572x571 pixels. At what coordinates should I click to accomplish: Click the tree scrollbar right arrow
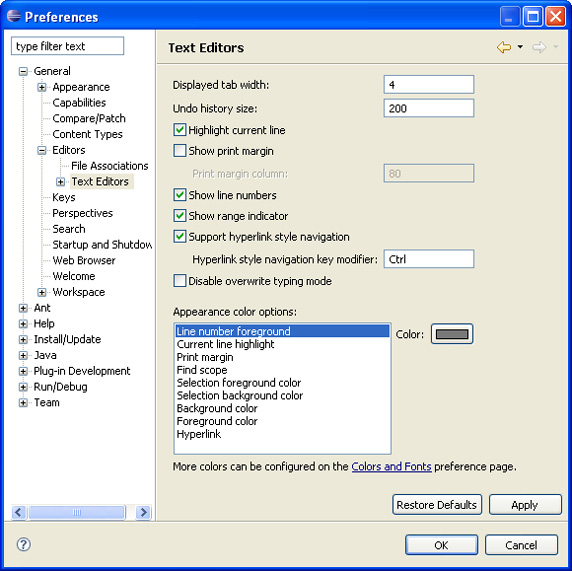tap(143, 512)
